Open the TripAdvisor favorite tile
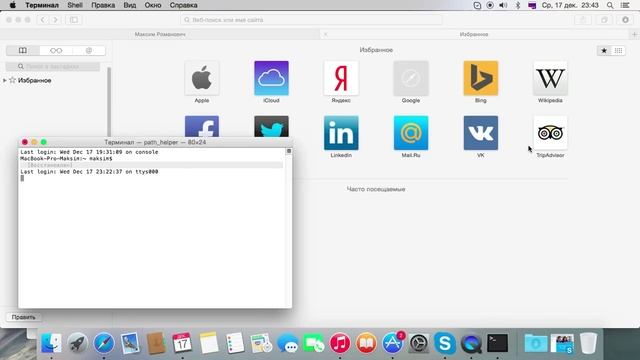 (x=550, y=133)
